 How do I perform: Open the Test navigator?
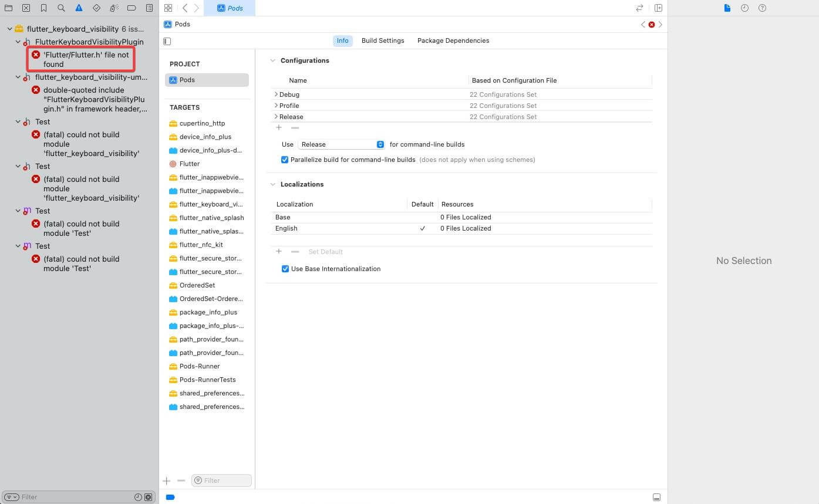pyautogui.click(x=96, y=8)
